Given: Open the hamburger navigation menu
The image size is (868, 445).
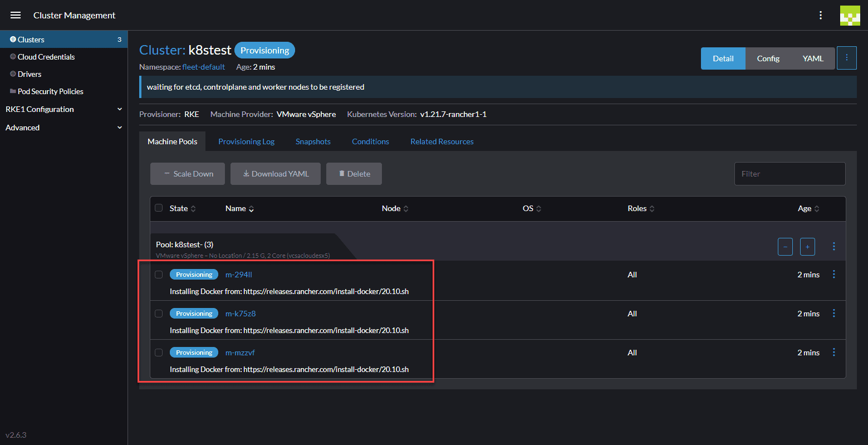Looking at the screenshot, I should click(16, 15).
